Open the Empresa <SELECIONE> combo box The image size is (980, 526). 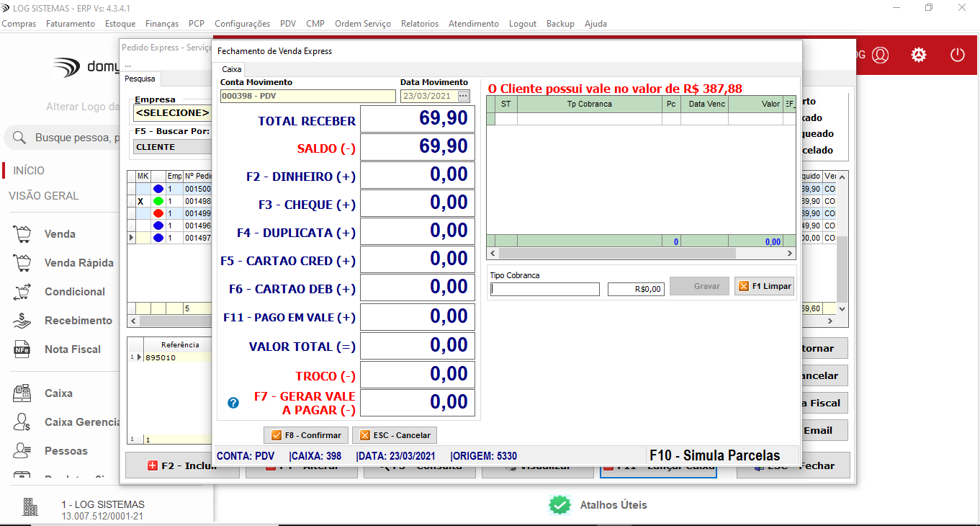point(172,112)
